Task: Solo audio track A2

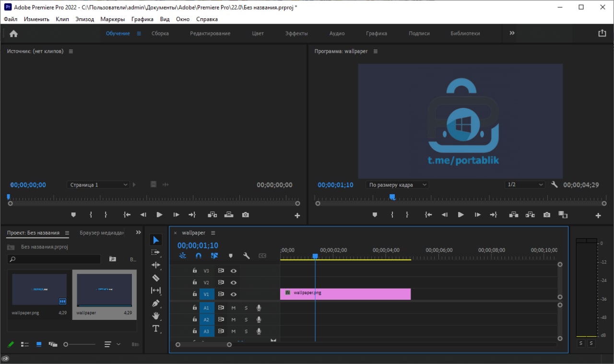Action: 246,319
